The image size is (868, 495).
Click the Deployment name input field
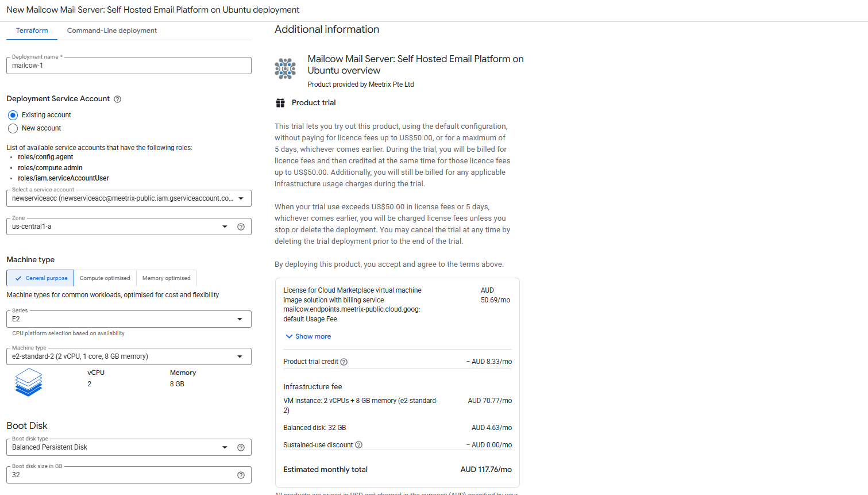click(x=129, y=66)
